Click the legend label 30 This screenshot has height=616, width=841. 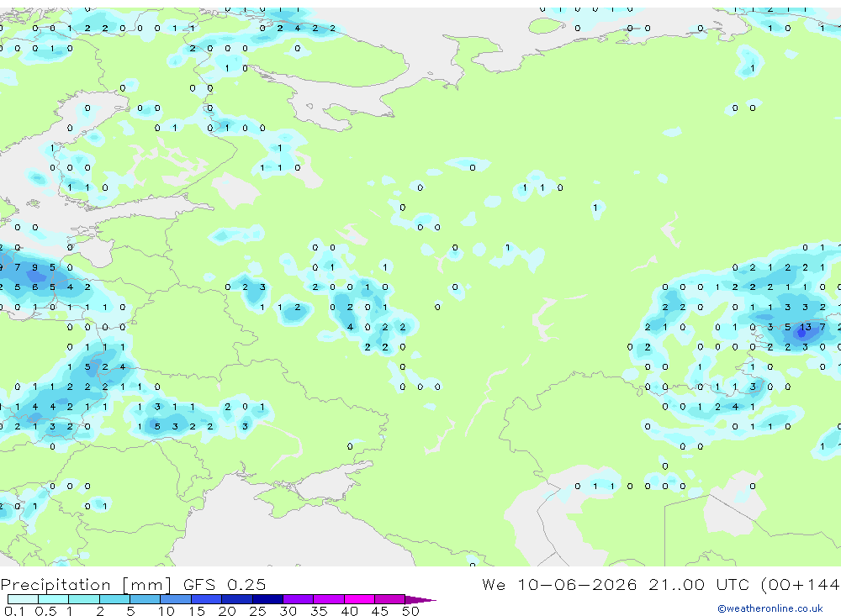(288, 611)
